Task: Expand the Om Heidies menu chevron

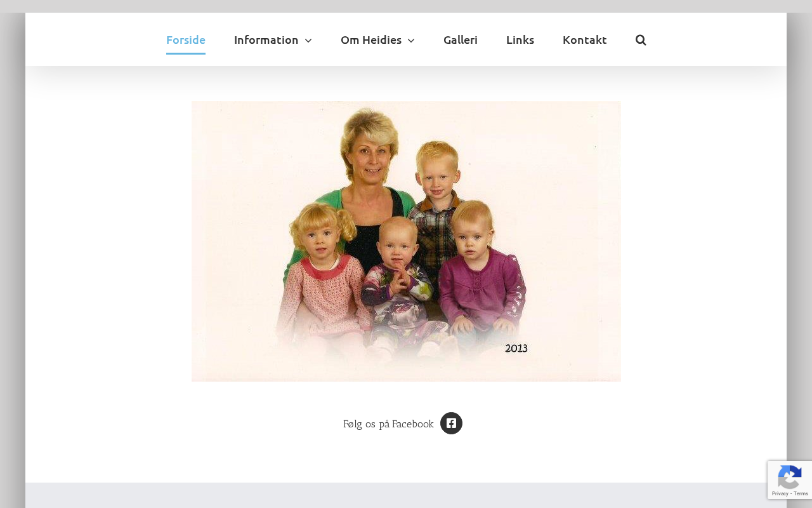Action: (411, 41)
